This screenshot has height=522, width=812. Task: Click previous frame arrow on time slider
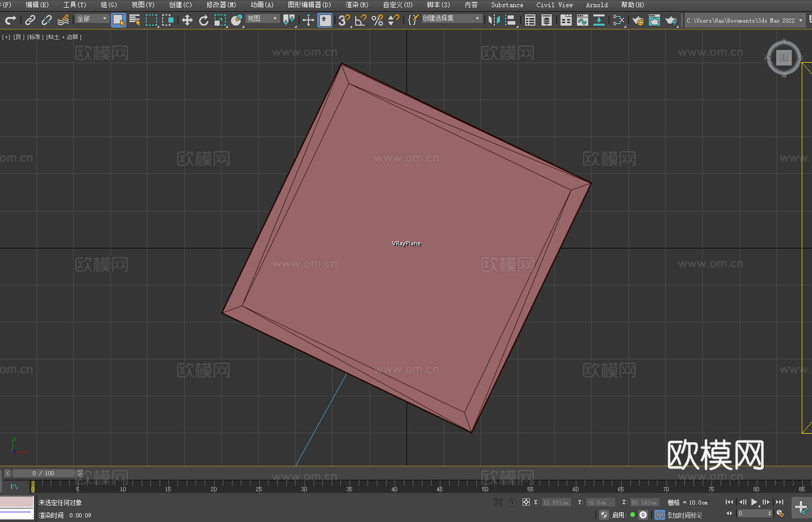[x=7, y=473]
